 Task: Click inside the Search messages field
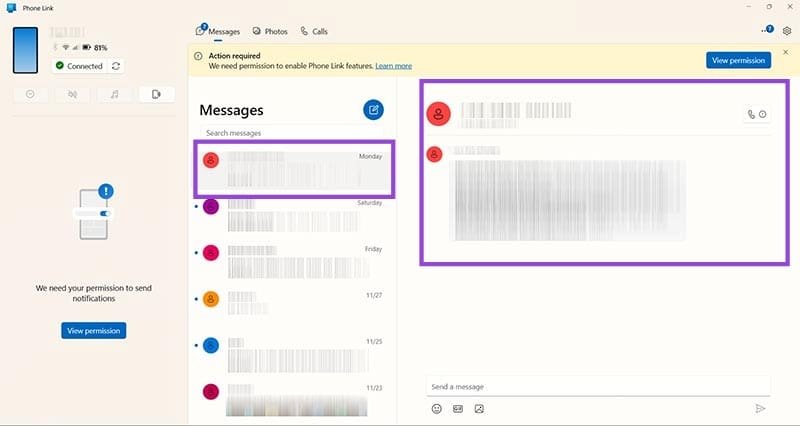pyautogui.click(x=292, y=133)
